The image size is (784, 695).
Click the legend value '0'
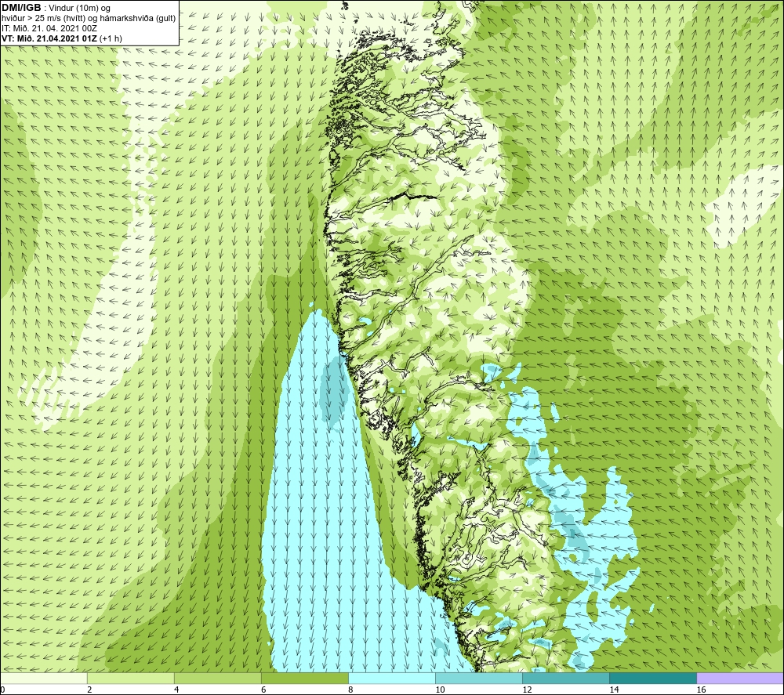pos(3,690)
